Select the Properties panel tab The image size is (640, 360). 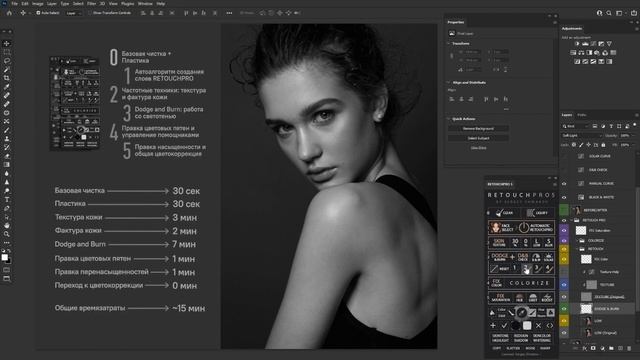pos(456,22)
